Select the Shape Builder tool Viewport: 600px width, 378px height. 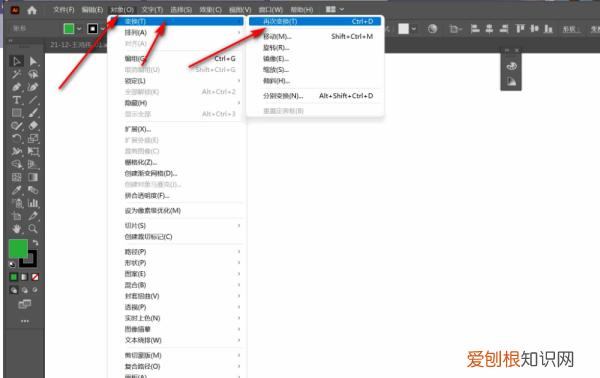point(16,165)
